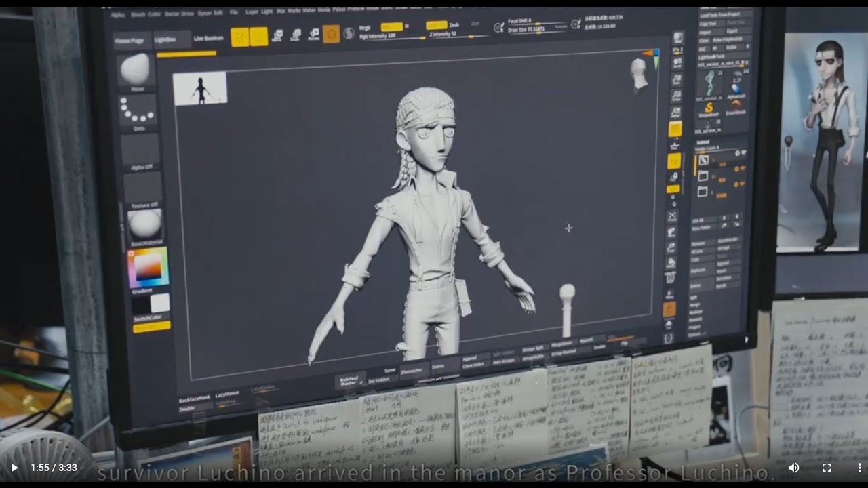
Task: Click Load Tools From Project button
Action: coord(726,14)
